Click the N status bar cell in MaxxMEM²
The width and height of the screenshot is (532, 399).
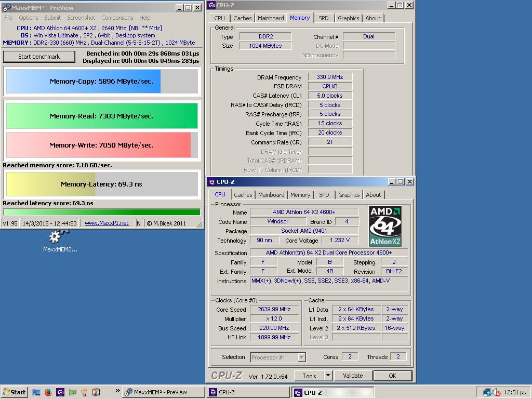pos(139,223)
